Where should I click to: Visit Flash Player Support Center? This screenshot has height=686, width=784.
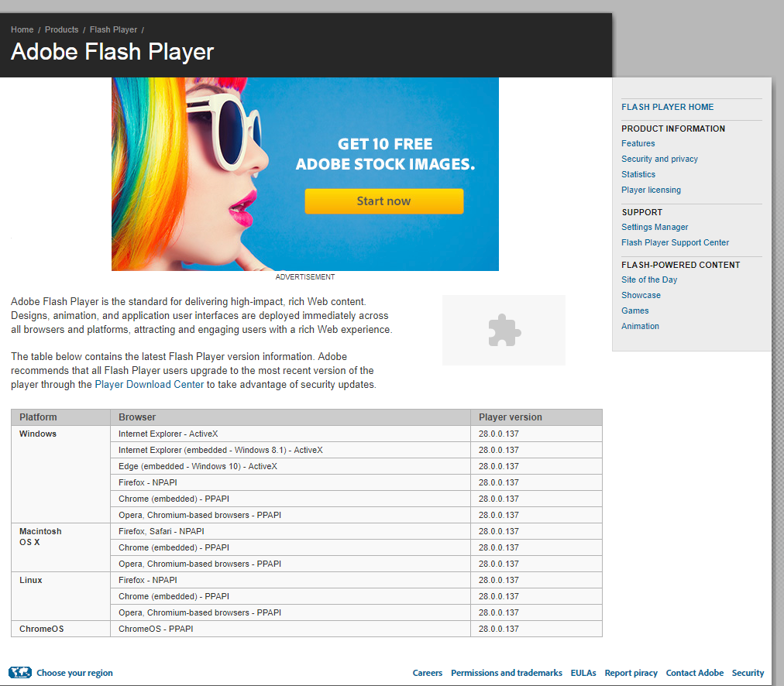click(675, 242)
